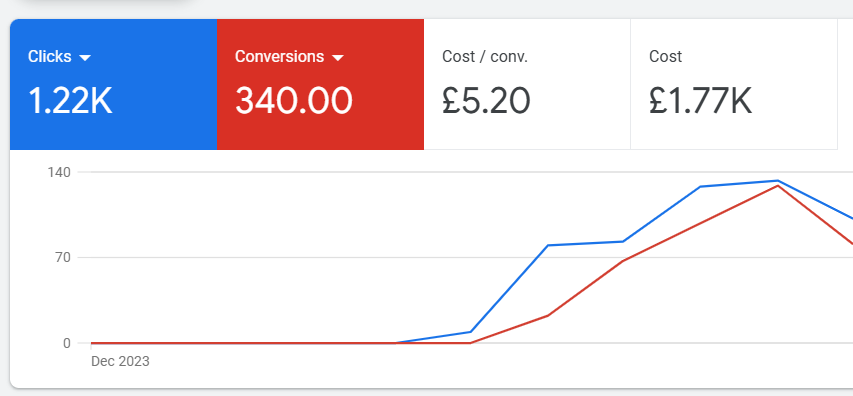Click the £5.20 cost per conversion value

[x=486, y=101]
